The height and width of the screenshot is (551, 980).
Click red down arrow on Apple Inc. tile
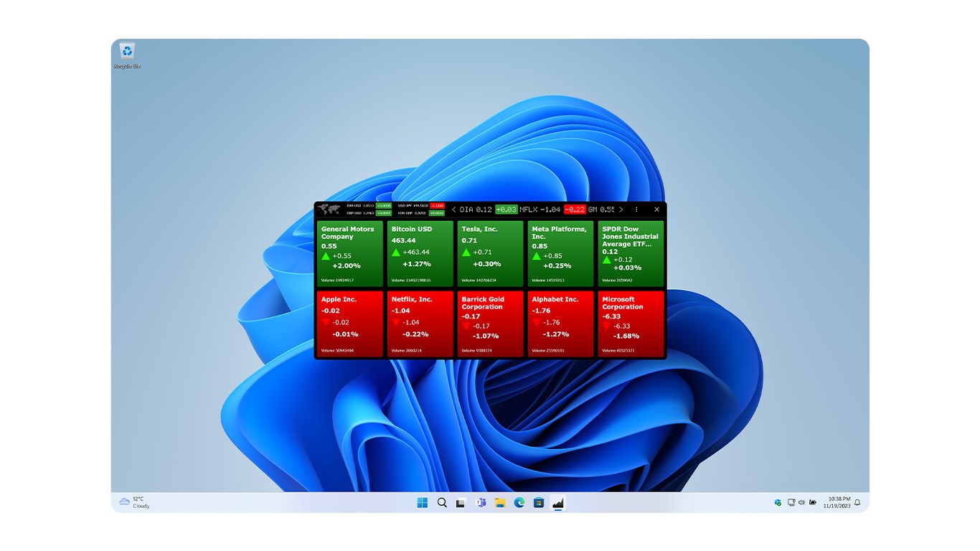[326, 322]
